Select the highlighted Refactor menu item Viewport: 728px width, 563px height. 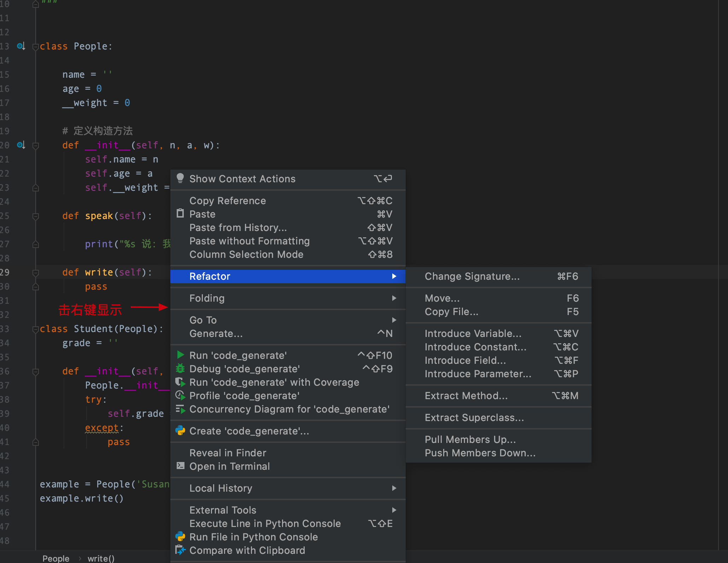[288, 276]
